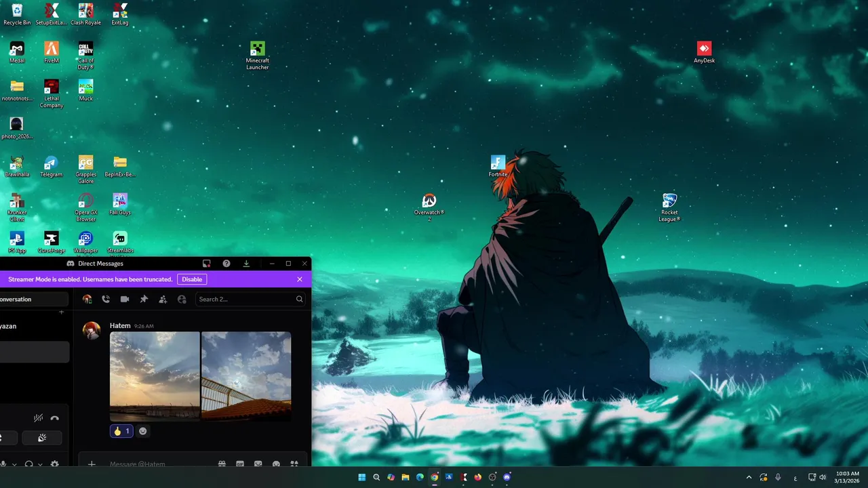The height and width of the screenshot is (488, 868).
Task: Open Discord user settings gear
Action: click(x=54, y=464)
